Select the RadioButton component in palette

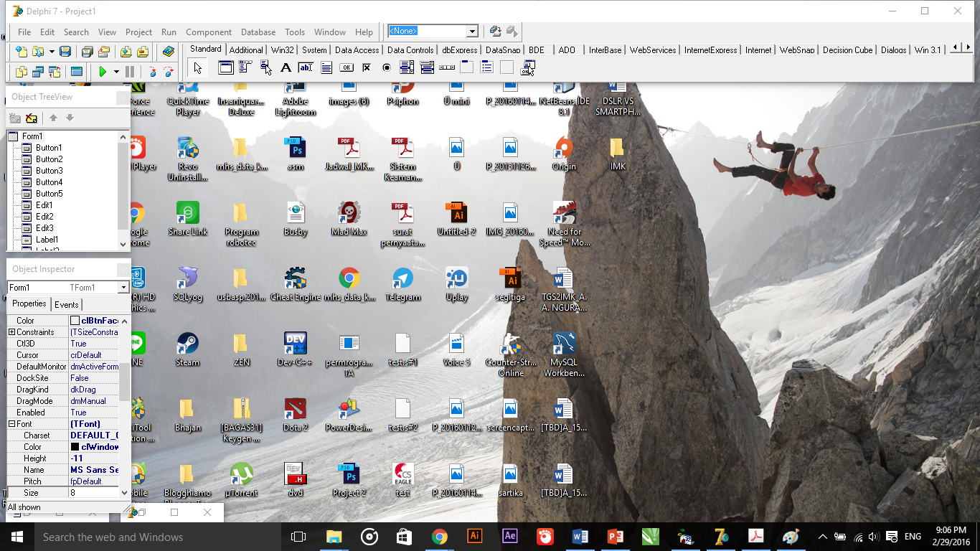[x=387, y=68]
